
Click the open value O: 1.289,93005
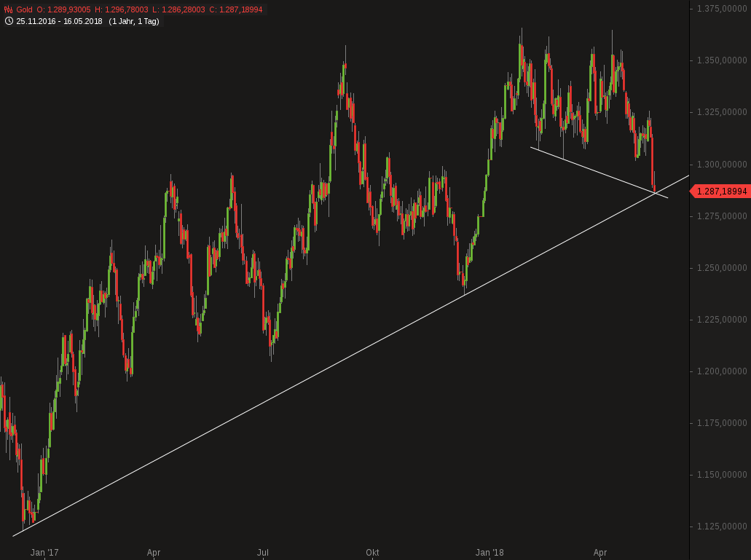pyautogui.click(x=63, y=9)
